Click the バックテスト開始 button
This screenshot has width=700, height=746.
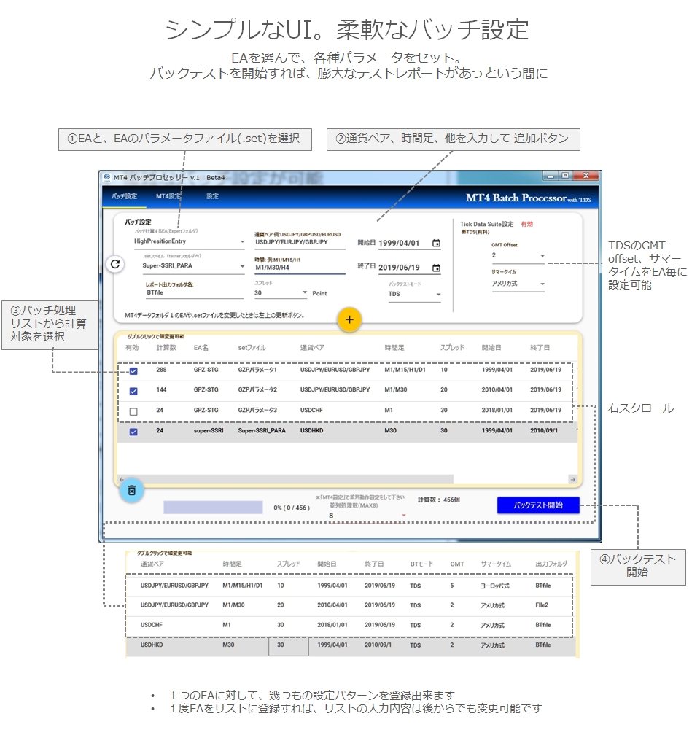click(538, 505)
